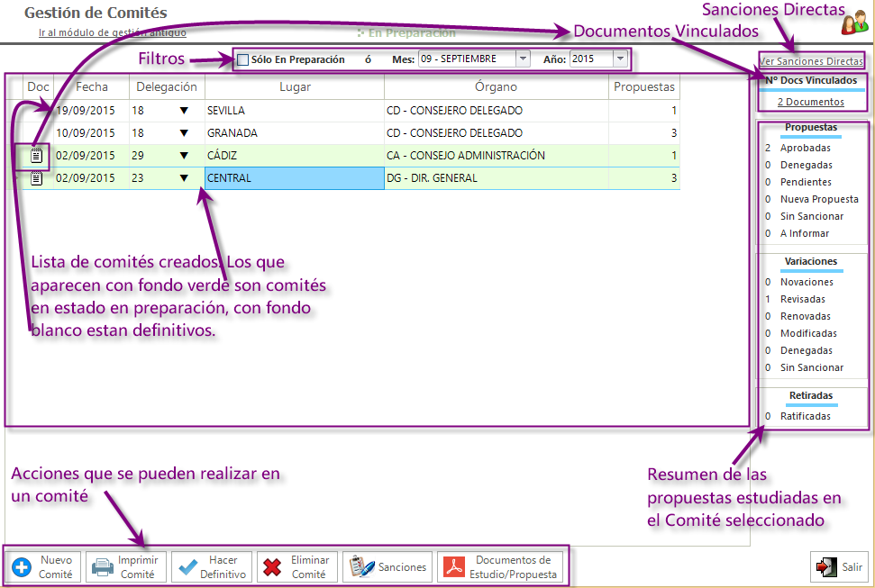
Task: Expand delegation arrow in GRANADA row
Action: (x=184, y=133)
